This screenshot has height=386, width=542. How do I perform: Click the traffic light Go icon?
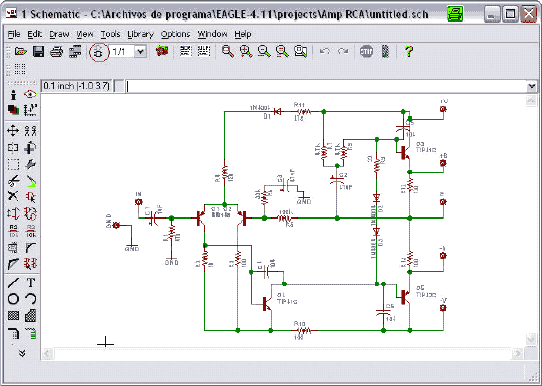tap(385, 51)
